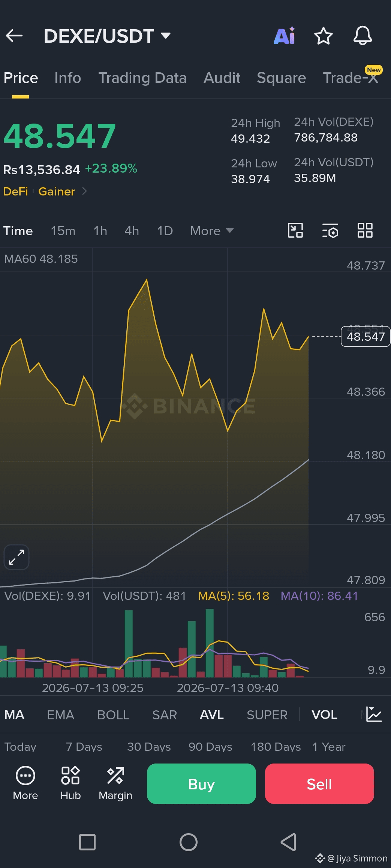Open the indicator settings chart icon
391x868 pixels.
coord(374,714)
